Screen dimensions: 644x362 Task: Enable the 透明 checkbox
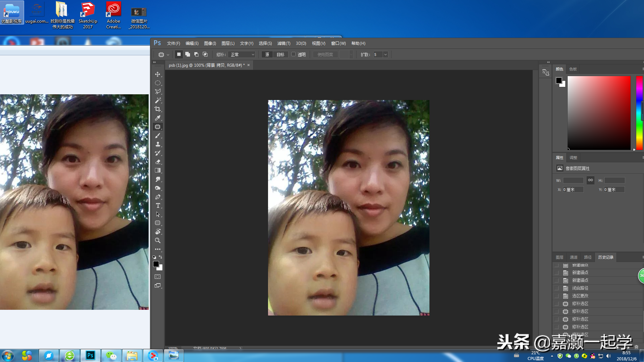click(293, 54)
